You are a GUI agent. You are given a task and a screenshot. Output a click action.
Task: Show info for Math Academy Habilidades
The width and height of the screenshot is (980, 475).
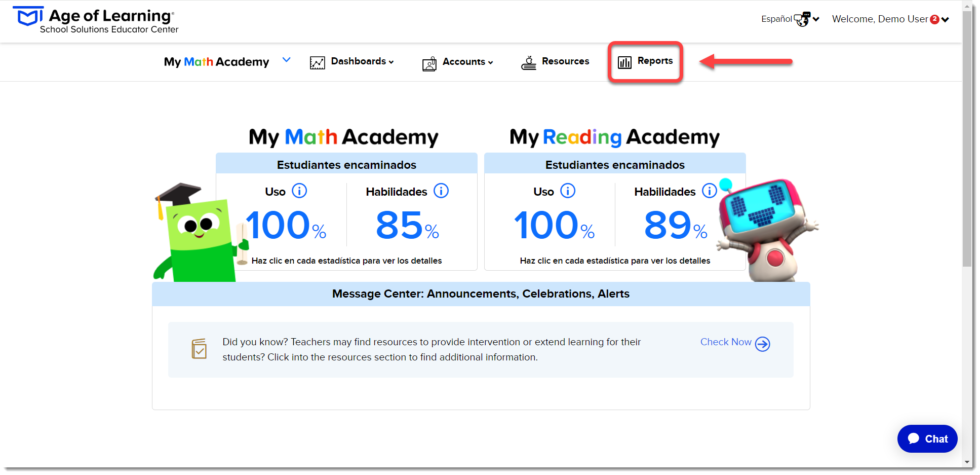pyautogui.click(x=441, y=191)
